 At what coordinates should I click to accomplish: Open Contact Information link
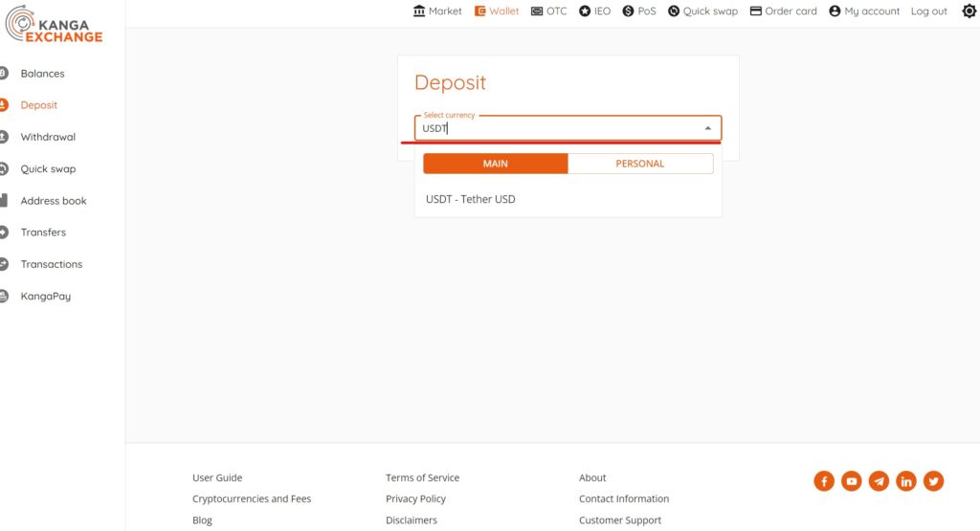pyautogui.click(x=624, y=498)
